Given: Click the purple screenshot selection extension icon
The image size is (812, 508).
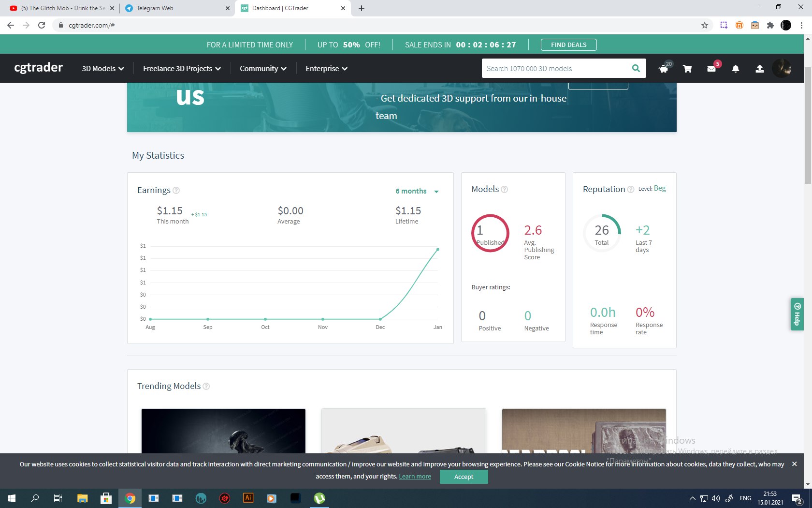Looking at the screenshot, I should (x=724, y=25).
